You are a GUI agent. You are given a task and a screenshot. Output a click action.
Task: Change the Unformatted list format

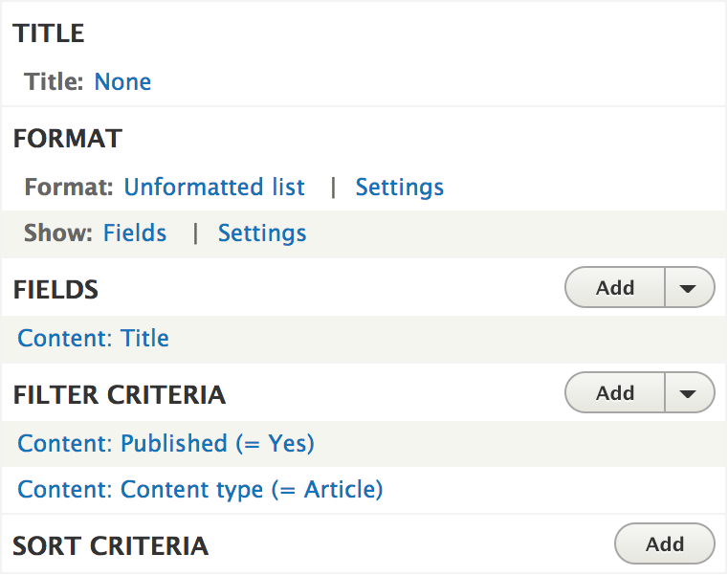point(214,188)
